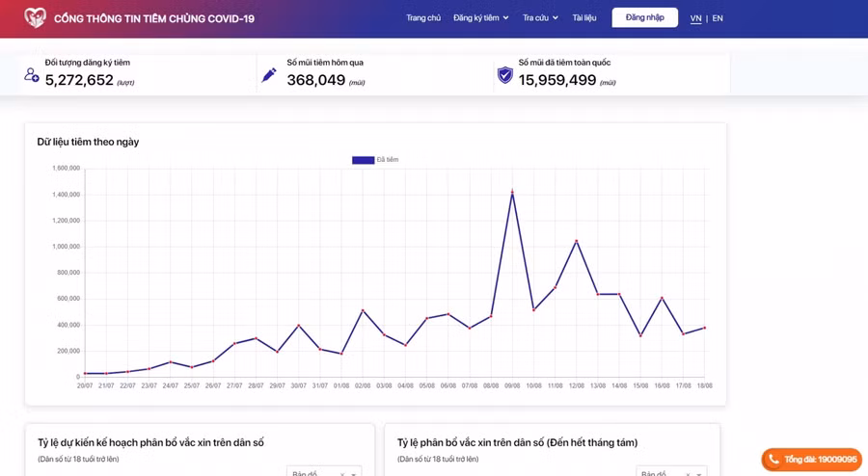This screenshot has height=476, width=868.
Task: Expand the 'Đăng ký tiêm' dropdown menu
Action: point(480,18)
